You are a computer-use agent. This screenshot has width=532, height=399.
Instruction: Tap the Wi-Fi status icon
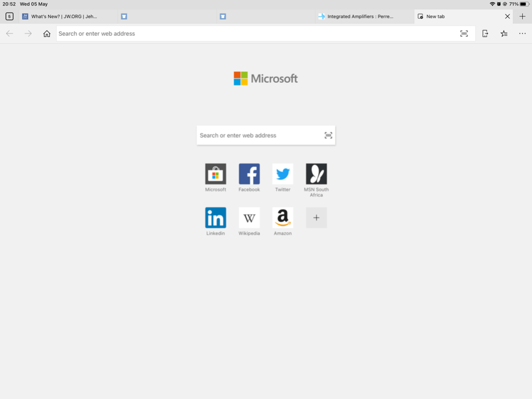pyautogui.click(x=492, y=4)
